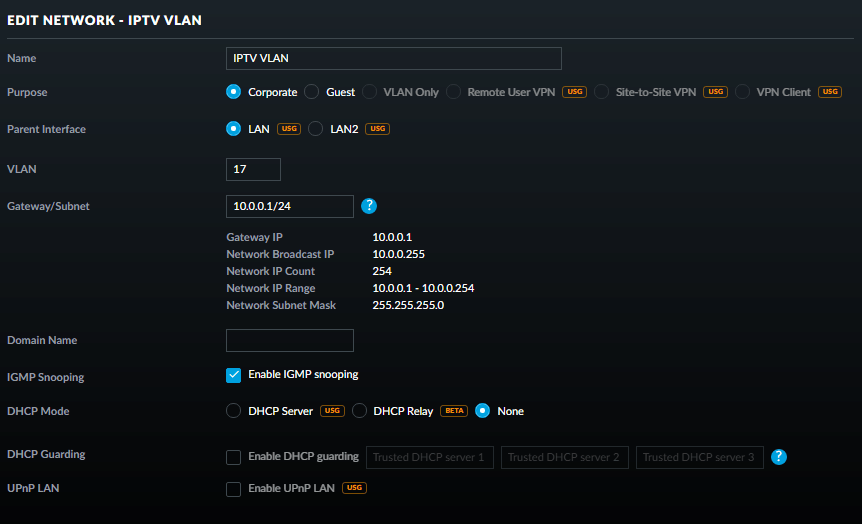
Task: Click the DHCP Guarding row label
Action: point(46,454)
